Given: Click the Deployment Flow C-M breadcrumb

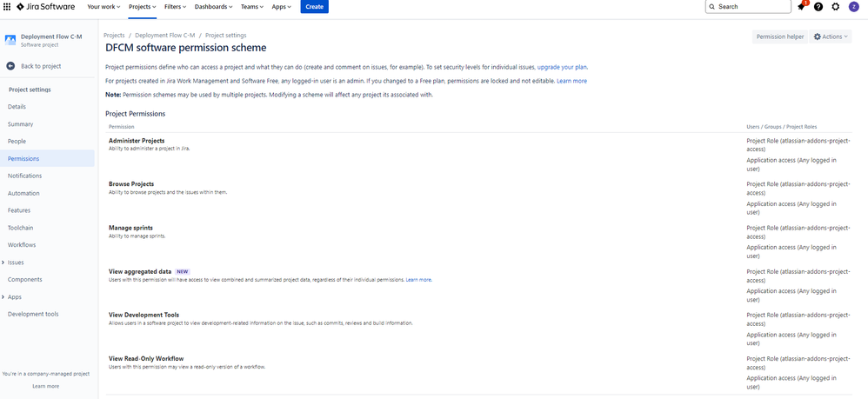Looking at the screenshot, I should tap(165, 35).
